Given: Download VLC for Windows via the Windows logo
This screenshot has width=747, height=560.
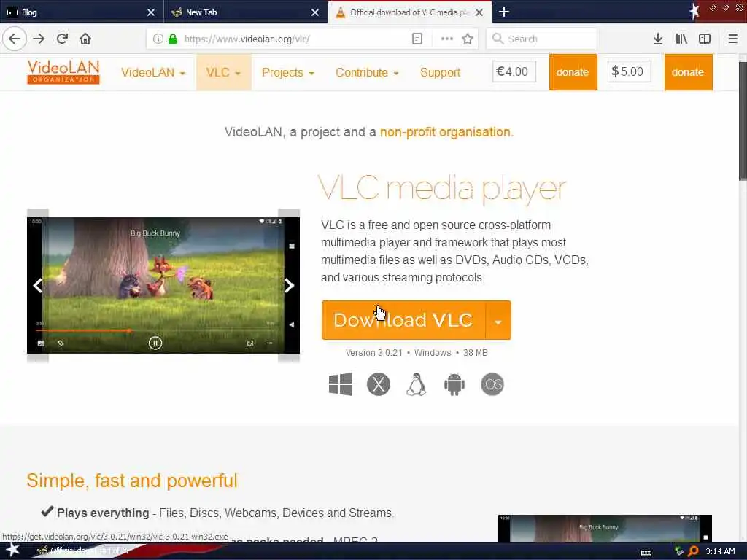Looking at the screenshot, I should 341,384.
